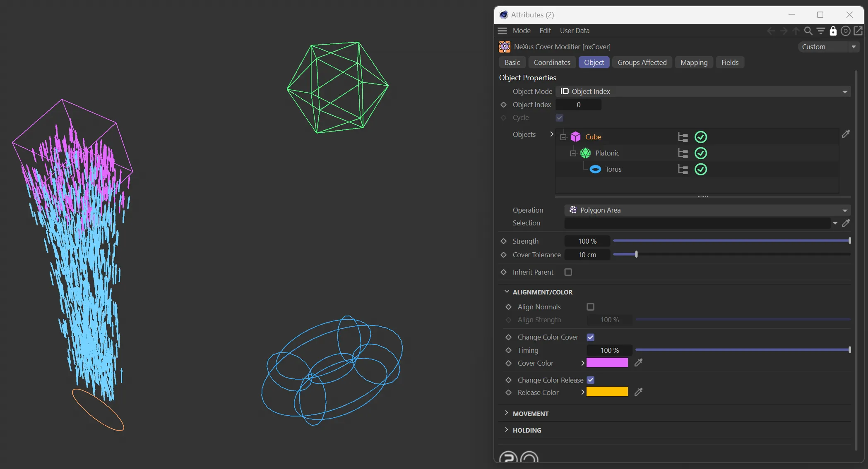
Task: Open the Operation Polygon Area dropdown
Action: (x=707, y=210)
